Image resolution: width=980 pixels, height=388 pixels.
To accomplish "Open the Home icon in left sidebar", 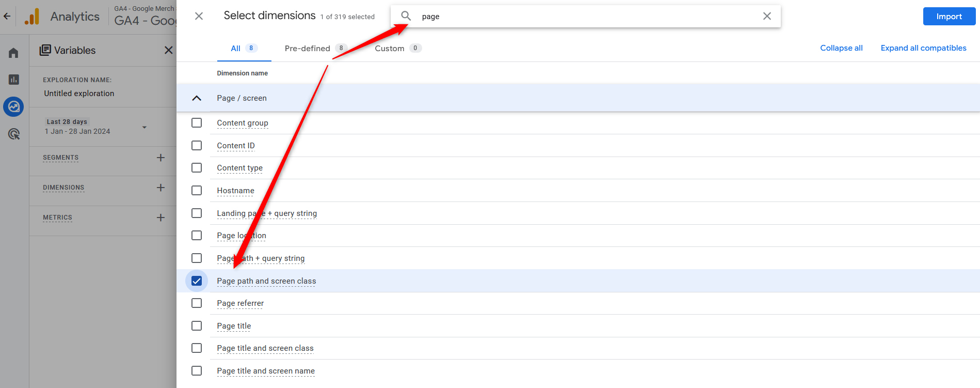I will pos(14,53).
